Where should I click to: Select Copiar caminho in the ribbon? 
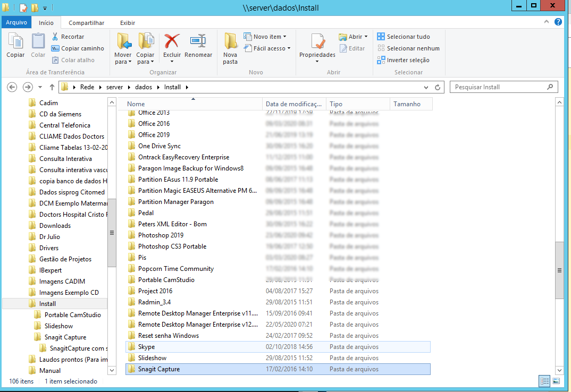click(x=78, y=48)
